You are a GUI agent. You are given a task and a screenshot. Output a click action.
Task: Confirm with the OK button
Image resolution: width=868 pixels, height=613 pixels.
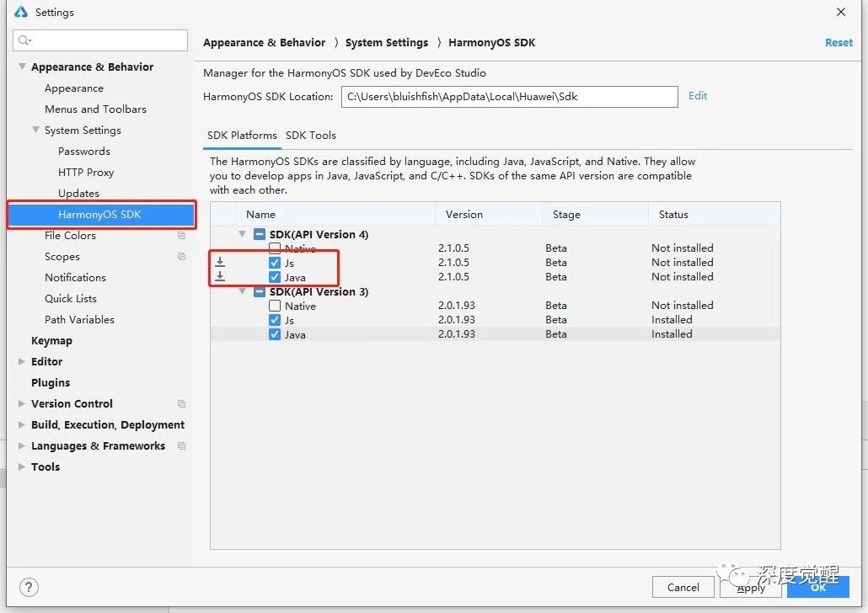coord(818,587)
